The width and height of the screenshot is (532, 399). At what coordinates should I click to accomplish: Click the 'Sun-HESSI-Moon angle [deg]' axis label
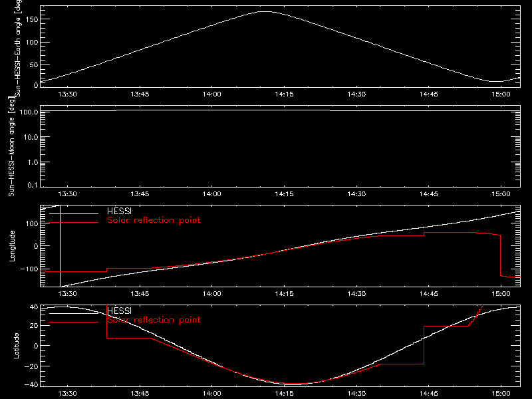point(11,146)
